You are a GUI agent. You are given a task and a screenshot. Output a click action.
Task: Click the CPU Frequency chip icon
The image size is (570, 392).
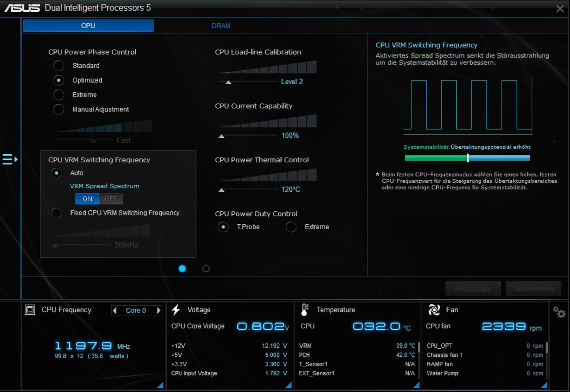pyautogui.click(x=30, y=310)
